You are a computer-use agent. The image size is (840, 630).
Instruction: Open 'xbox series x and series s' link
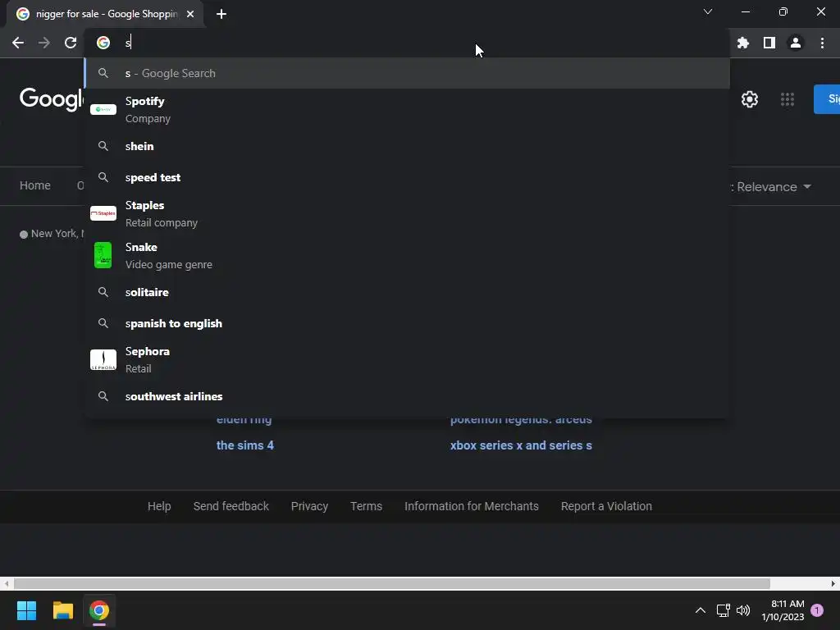pyautogui.click(x=521, y=445)
